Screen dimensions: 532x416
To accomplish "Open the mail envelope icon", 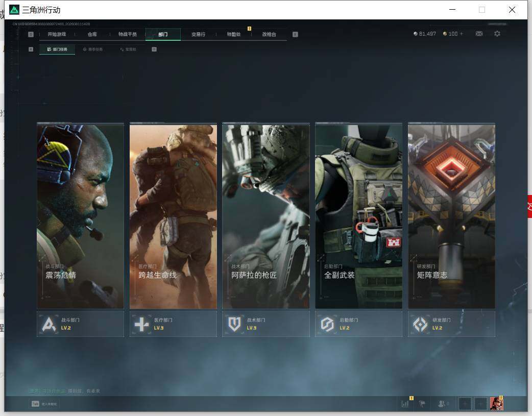I will pyautogui.click(x=479, y=34).
